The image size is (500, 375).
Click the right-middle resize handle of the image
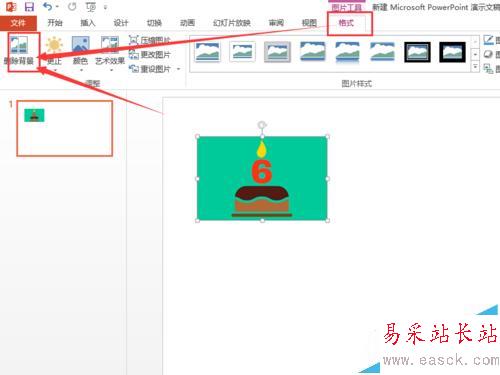(x=327, y=179)
